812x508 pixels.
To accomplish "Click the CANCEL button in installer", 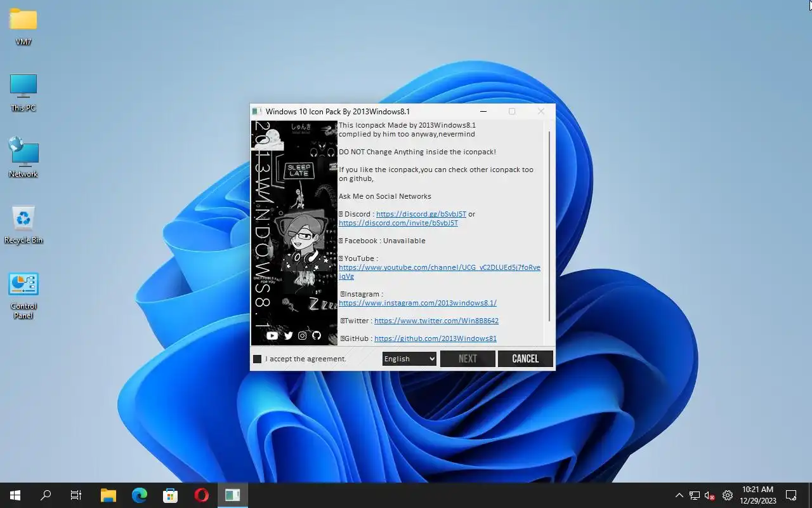I will [x=525, y=359].
